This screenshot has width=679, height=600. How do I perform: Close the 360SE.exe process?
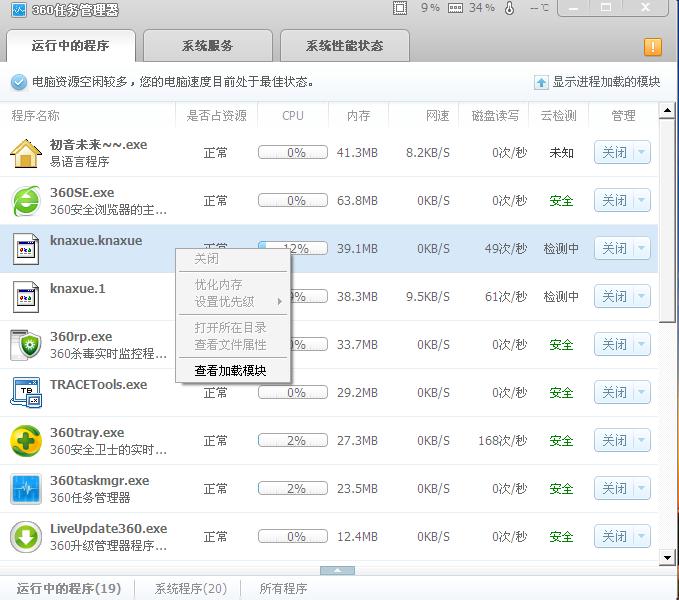[614, 200]
